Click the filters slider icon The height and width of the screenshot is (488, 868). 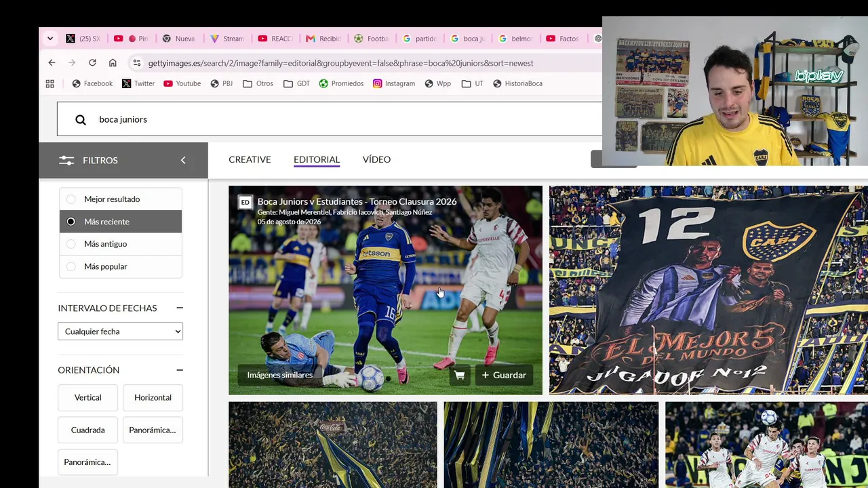pyautogui.click(x=66, y=161)
